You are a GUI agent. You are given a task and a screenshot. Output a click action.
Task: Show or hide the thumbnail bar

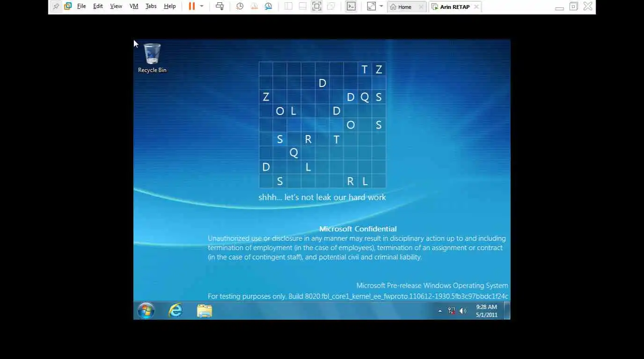tap(303, 7)
